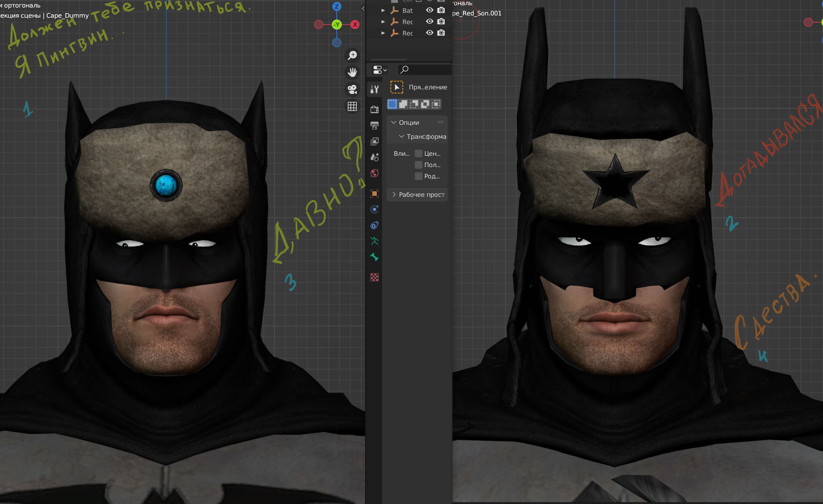Click the zoom view magnifier icon
Image resolution: width=823 pixels, height=504 pixels.
click(x=352, y=55)
